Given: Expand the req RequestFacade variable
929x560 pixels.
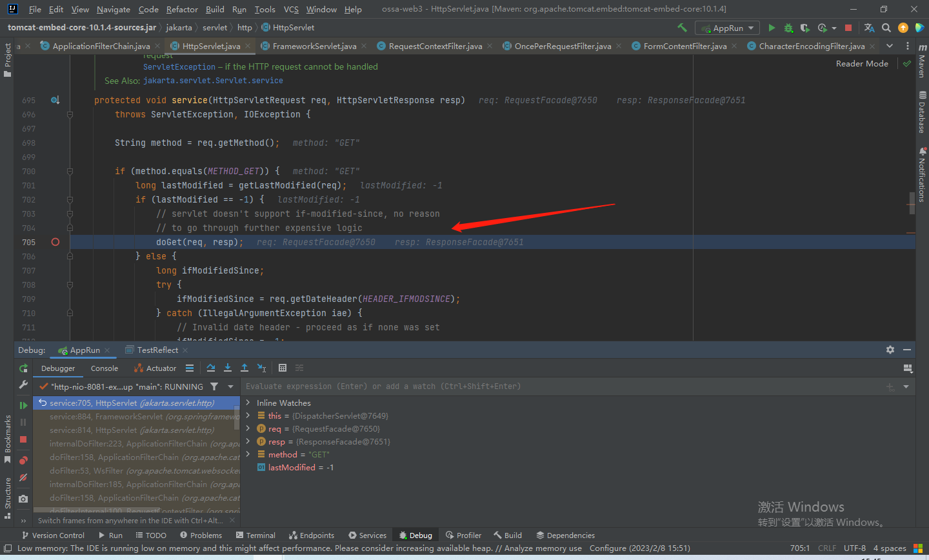Looking at the screenshot, I should coord(248,428).
